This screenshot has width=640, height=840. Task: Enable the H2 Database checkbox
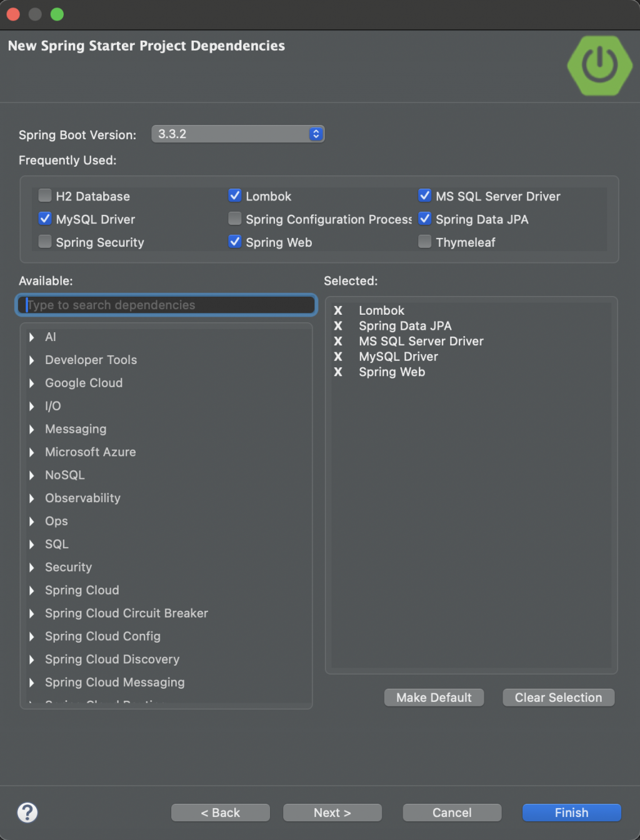tap(45, 195)
